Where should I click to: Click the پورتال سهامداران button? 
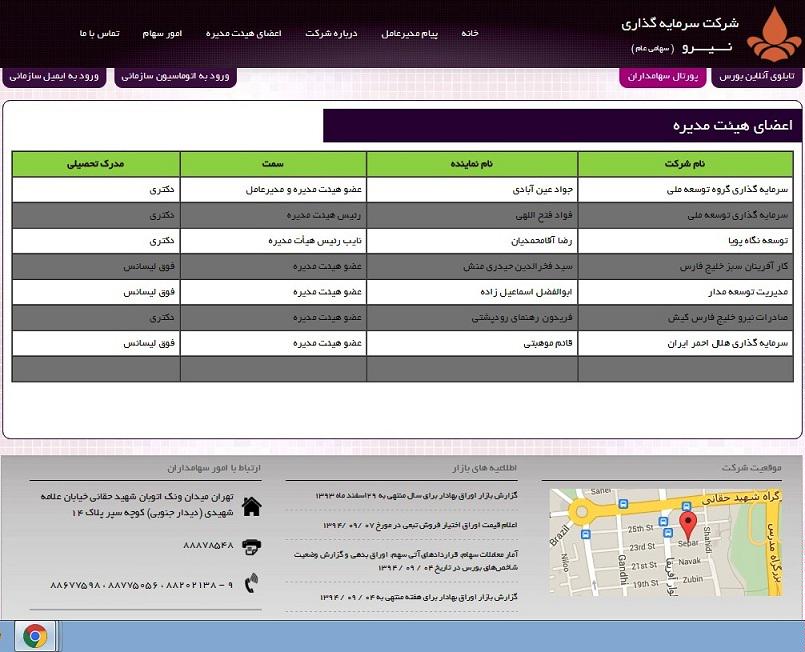pos(663,76)
